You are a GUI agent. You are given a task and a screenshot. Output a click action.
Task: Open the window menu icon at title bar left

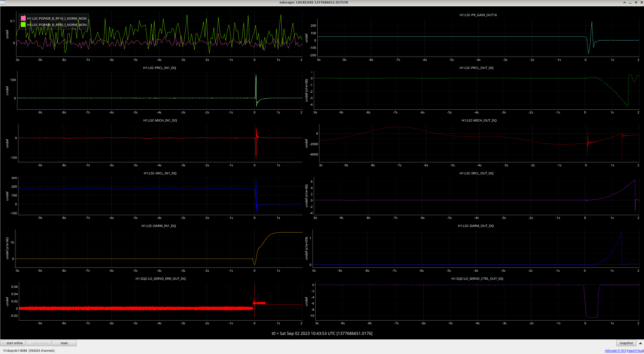coord(2,2)
